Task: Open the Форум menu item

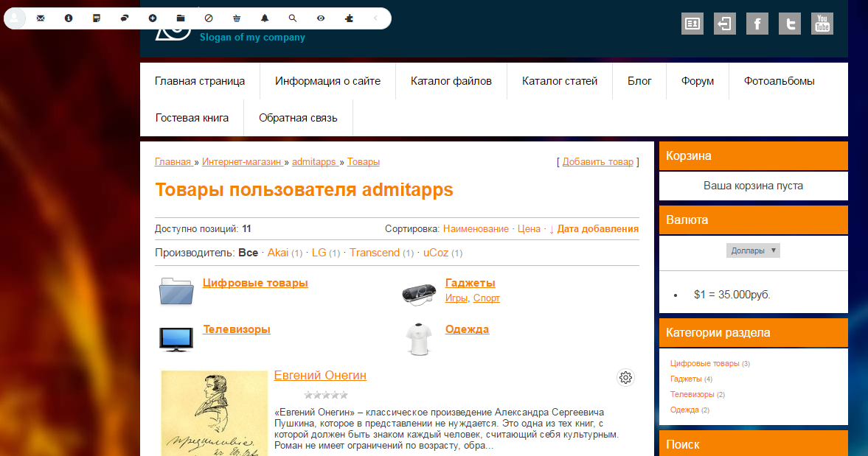Action: [696, 81]
